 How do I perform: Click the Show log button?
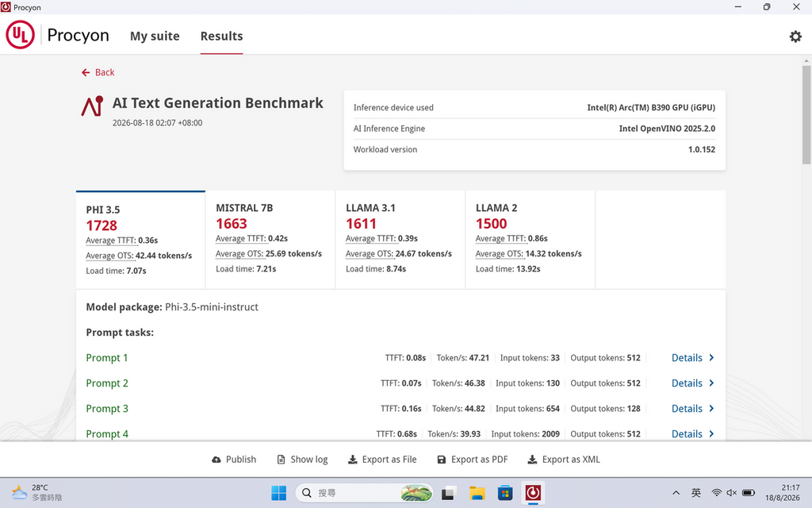[302, 460]
